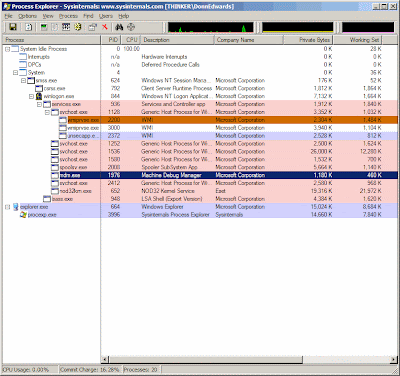
Task: Open the Find menu
Action: pos(88,16)
